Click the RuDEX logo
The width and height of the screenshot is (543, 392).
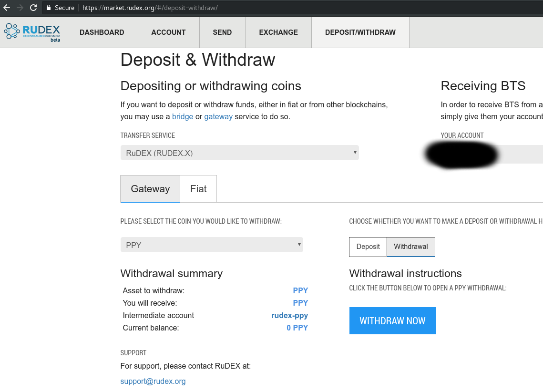(x=32, y=32)
